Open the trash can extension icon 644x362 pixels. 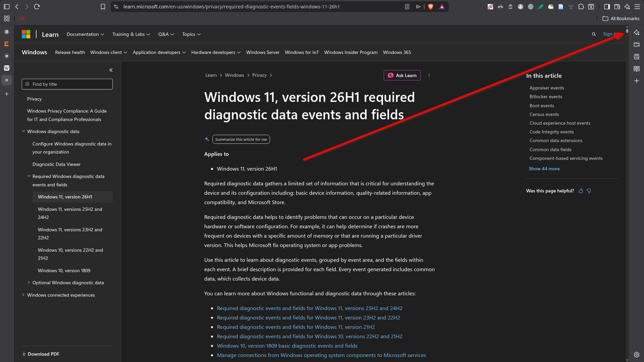click(511, 7)
